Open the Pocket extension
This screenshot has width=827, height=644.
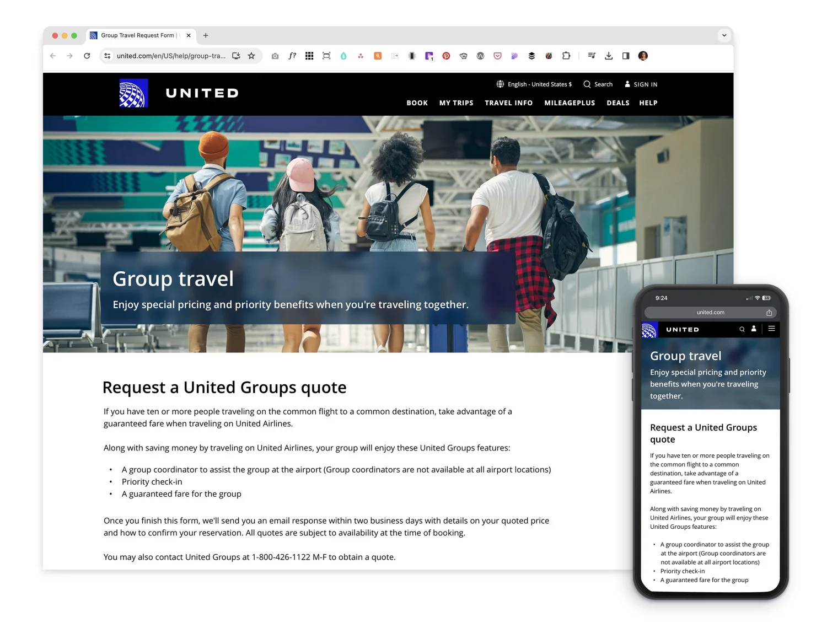497,56
